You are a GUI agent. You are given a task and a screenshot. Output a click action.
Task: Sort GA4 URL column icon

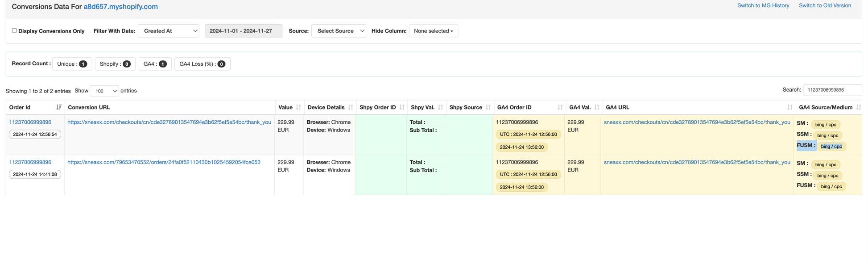click(789, 107)
